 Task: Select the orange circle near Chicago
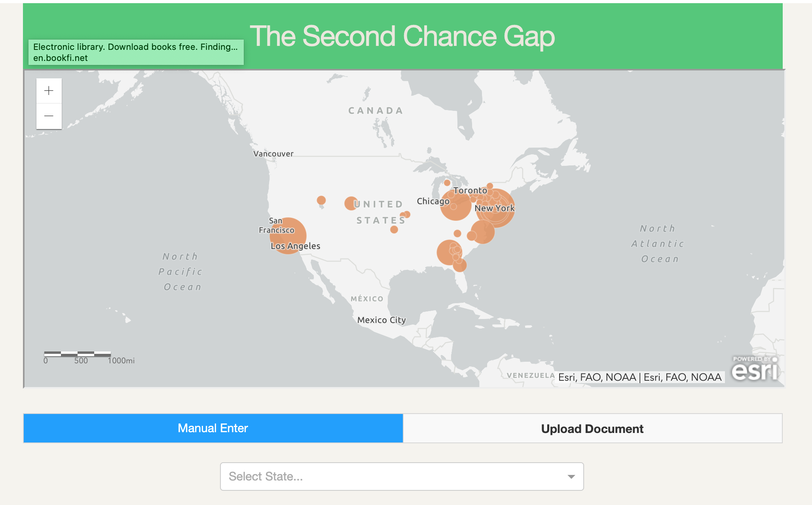click(456, 205)
